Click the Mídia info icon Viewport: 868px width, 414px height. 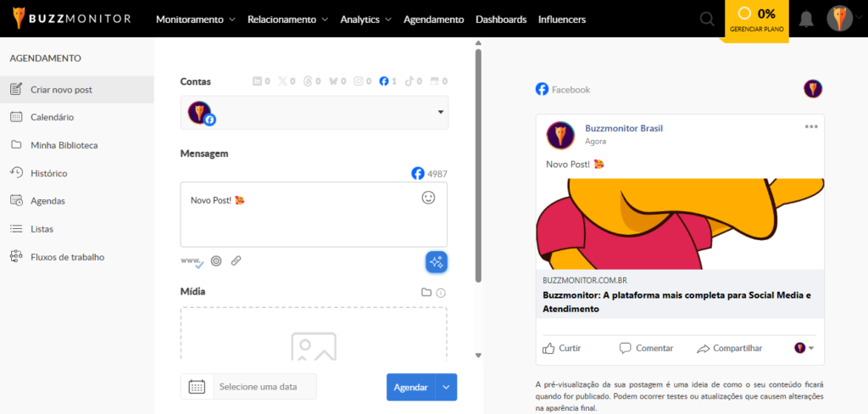point(441,293)
